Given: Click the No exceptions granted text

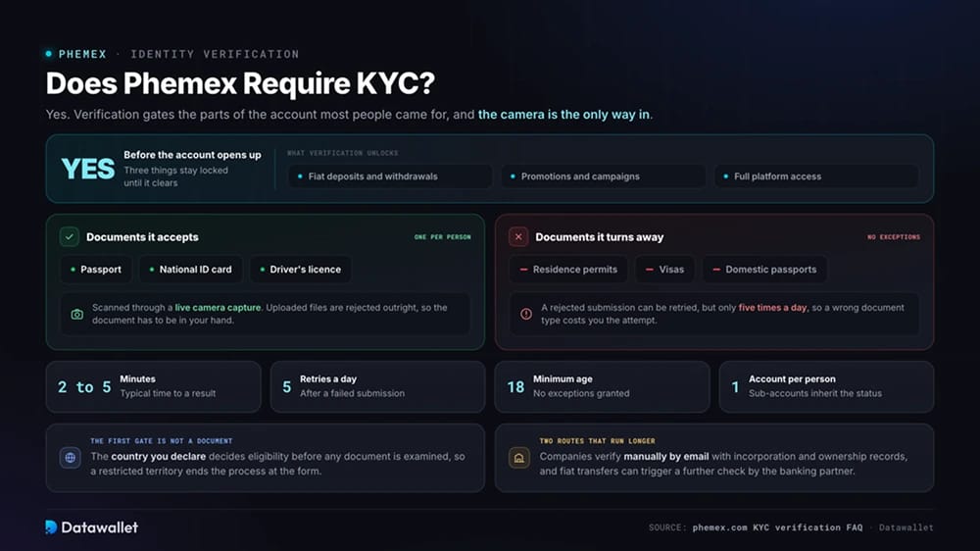Looking at the screenshot, I should (x=581, y=393).
